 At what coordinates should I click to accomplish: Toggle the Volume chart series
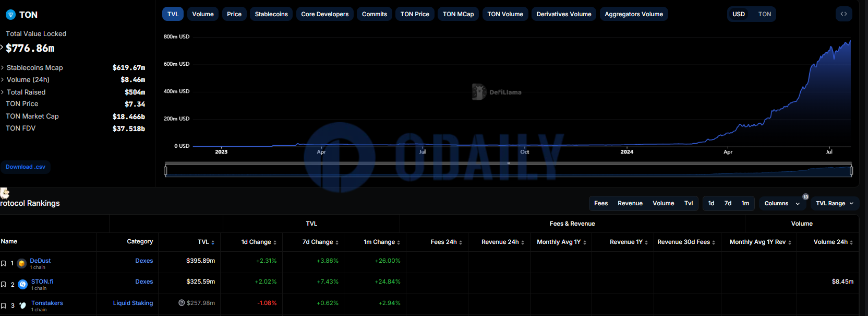point(203,14)
